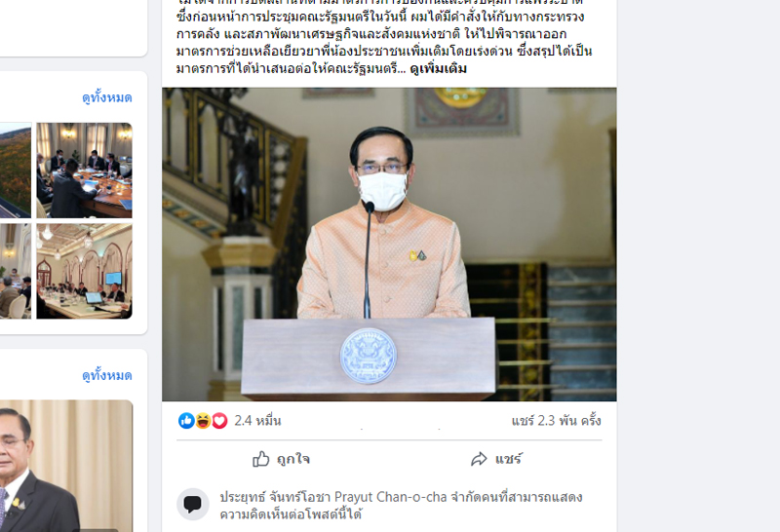
Task: Open the suited man portrait thumbnail
Action: [66, 466]
